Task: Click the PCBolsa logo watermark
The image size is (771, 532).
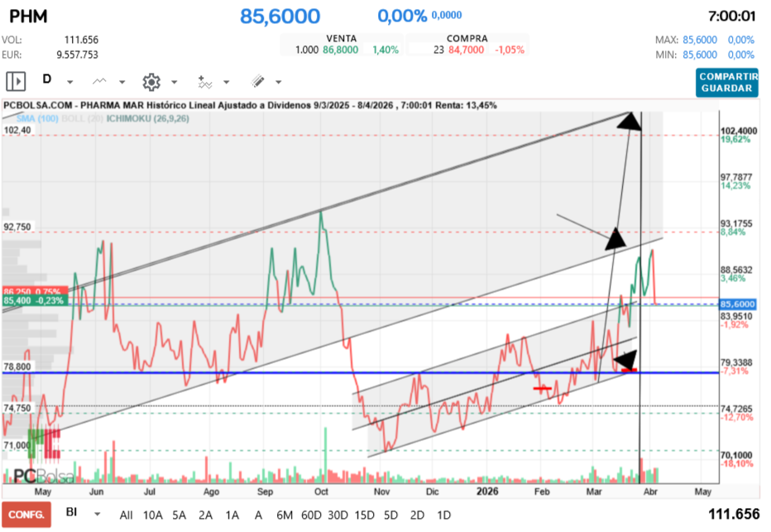Action: tap(43, 476)
